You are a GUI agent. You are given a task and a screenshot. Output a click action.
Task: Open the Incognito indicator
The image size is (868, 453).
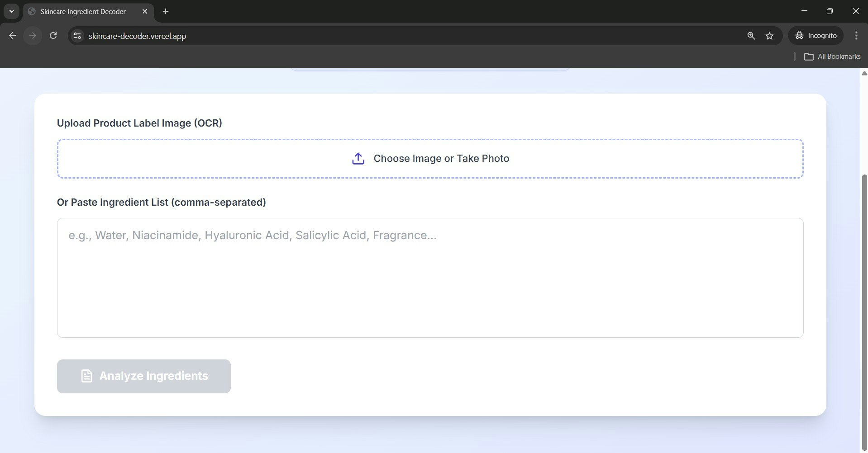pos(816,36)
